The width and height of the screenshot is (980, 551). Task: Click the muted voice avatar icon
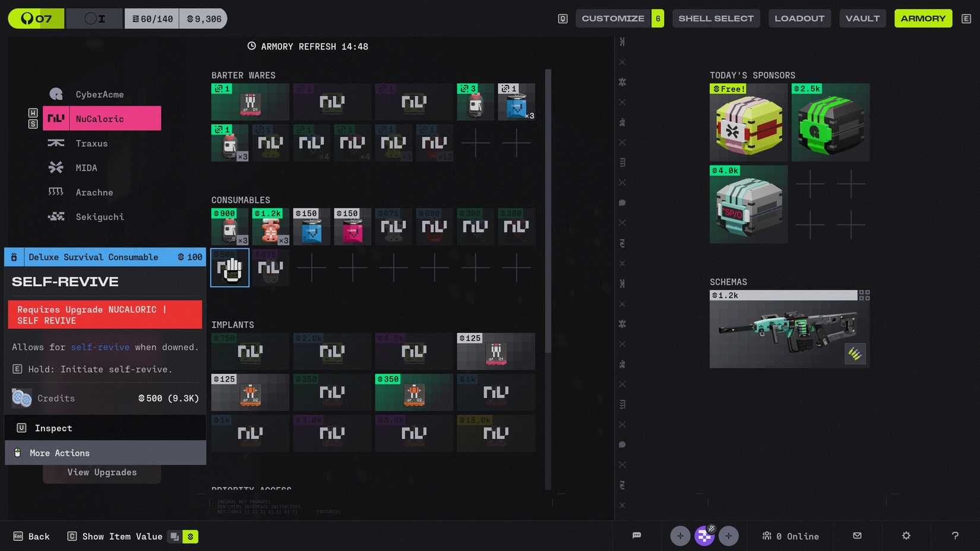click(704, 536)
